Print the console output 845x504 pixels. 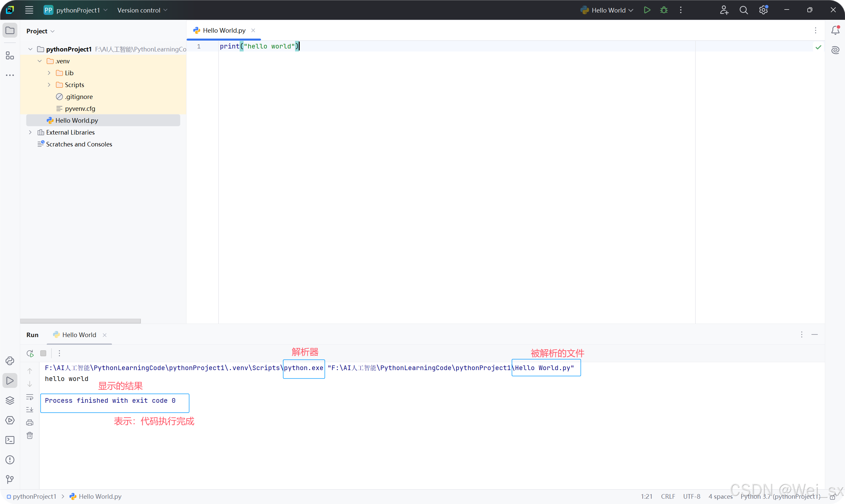click(x=30, y=422)
